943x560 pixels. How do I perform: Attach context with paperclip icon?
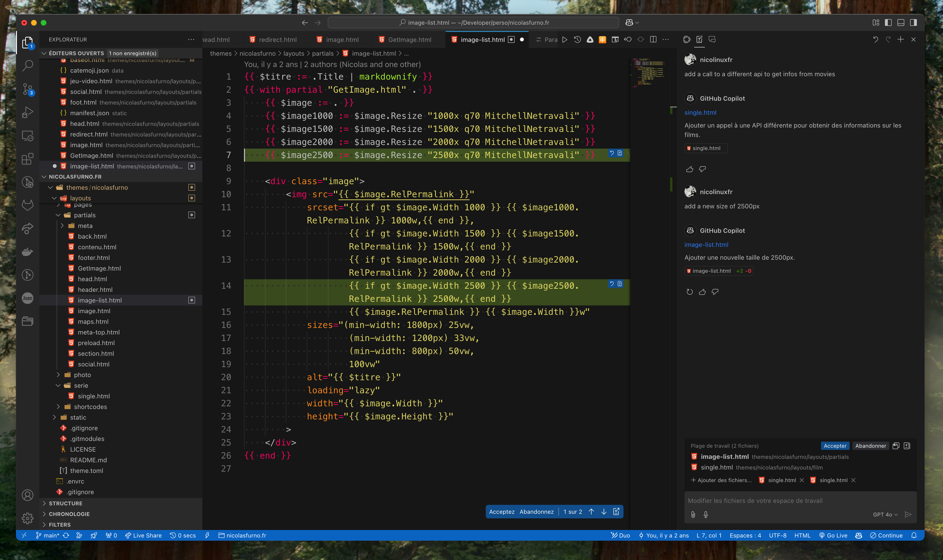pos(693,514)
